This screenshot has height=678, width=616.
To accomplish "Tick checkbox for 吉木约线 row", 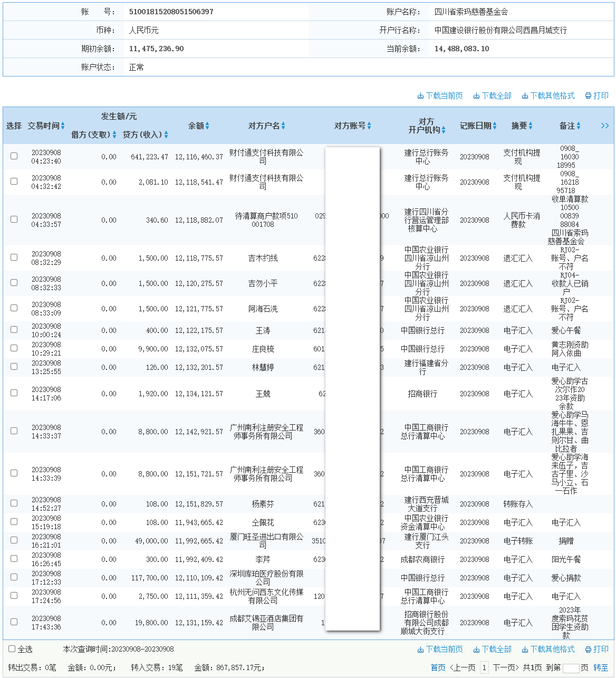I will tap(14, 257).
